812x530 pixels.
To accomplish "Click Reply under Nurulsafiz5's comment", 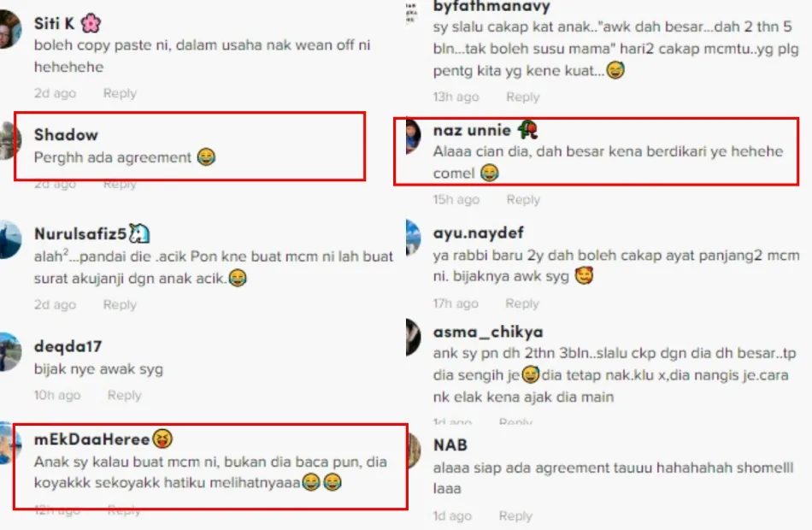I will click(x=120, y=304).
